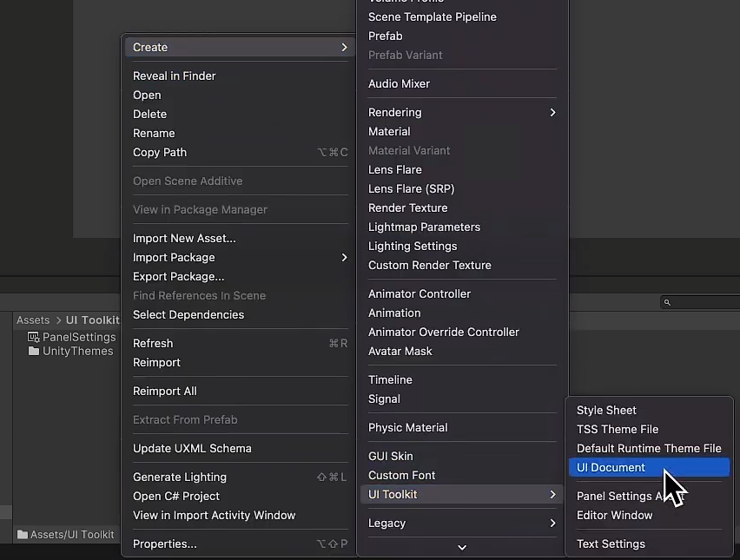This screenshot has width=740, height=560.
Task: Expand the Create submenu arrow
Action: tap(344, 47)
